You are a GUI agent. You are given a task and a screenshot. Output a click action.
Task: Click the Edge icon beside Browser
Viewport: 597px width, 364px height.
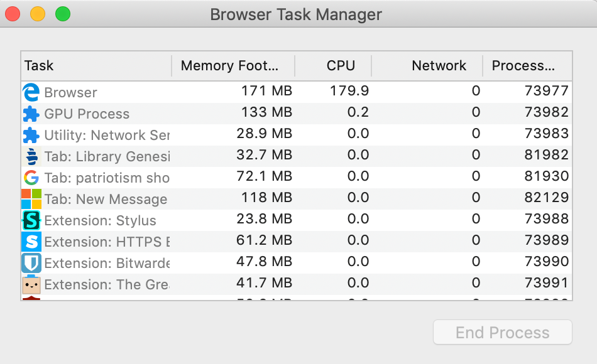point(30,92)
